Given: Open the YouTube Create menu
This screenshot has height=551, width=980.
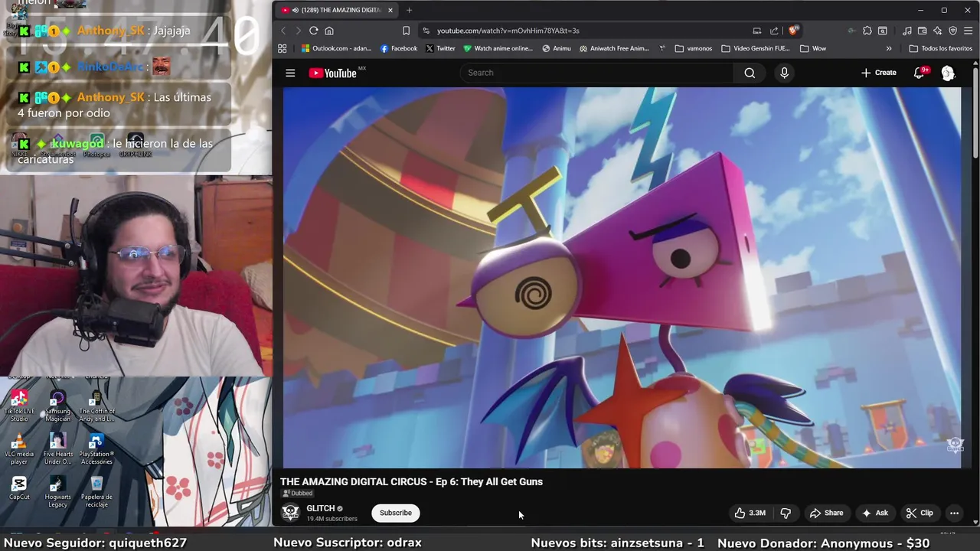Looking at the screenshot, I should point(878,73).
